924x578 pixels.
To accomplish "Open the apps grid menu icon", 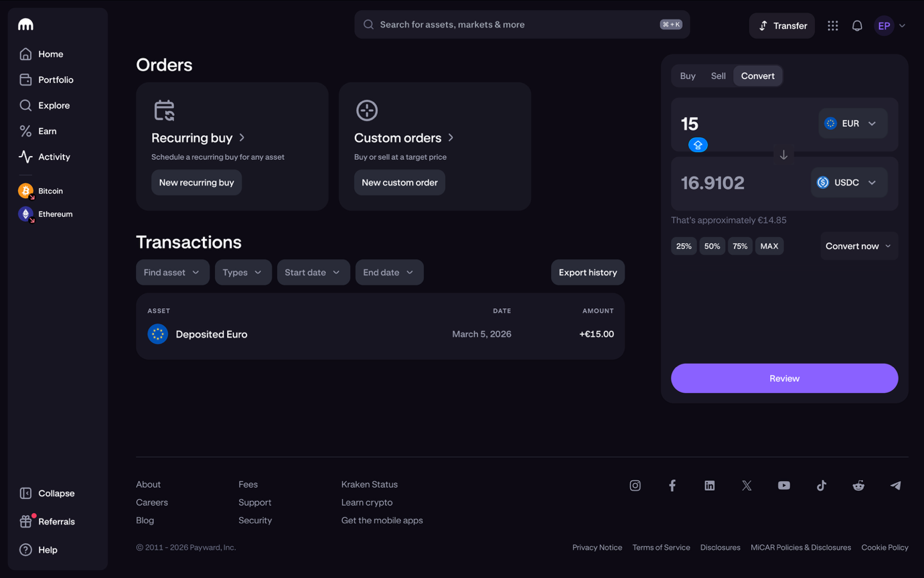I will point(833,25).
